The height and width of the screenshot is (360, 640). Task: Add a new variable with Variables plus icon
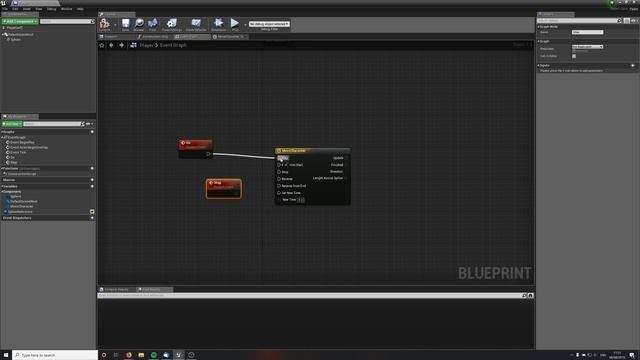(x=92, y=186)
